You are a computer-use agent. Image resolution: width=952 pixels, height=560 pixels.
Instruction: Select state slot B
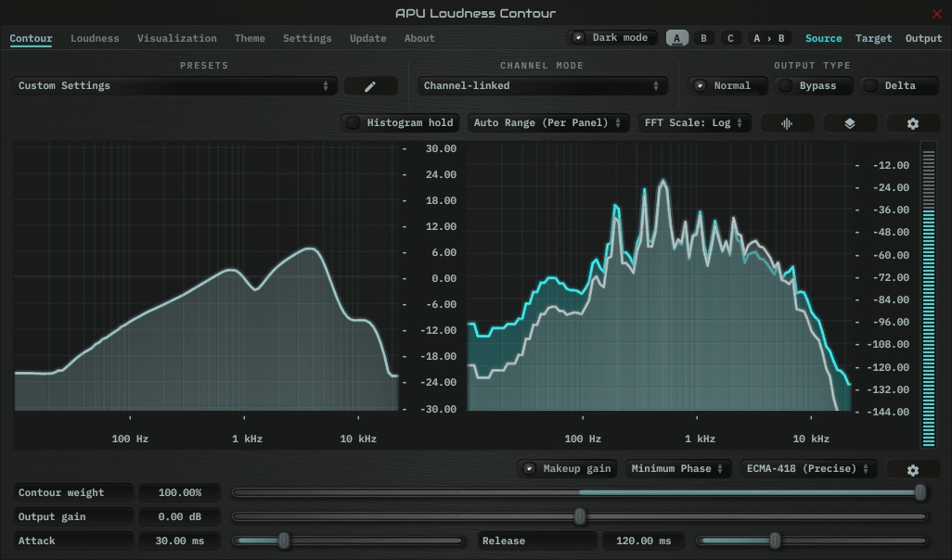coord(703,38)
